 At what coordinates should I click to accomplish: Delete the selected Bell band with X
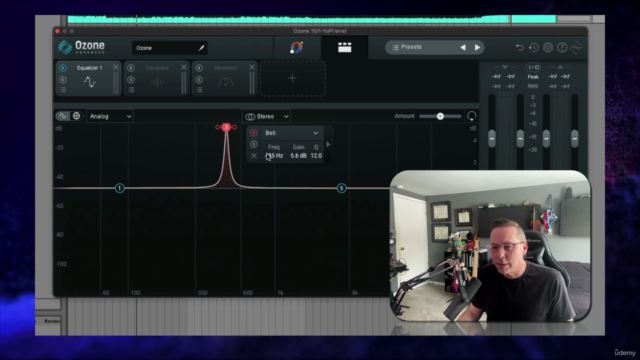(x=254, y=156)
